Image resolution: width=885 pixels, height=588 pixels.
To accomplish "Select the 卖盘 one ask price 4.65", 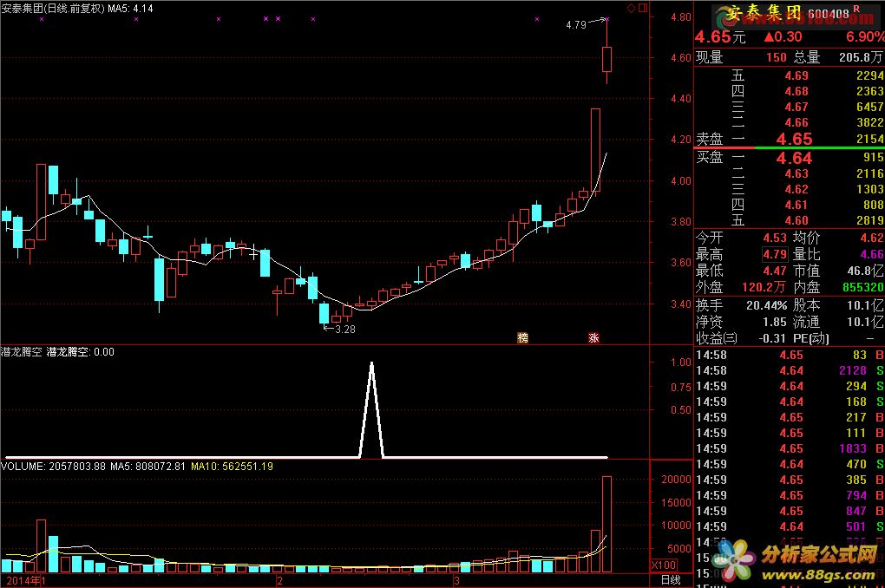I will click(794, 139).
